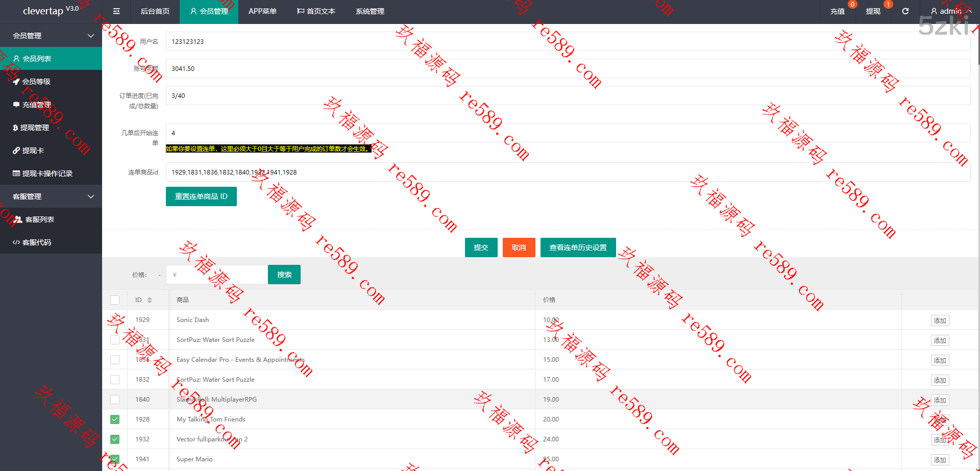Open the 系统管理 top menu
The image size is (980, 471).
pyautogui.click(x=370, y=11)
